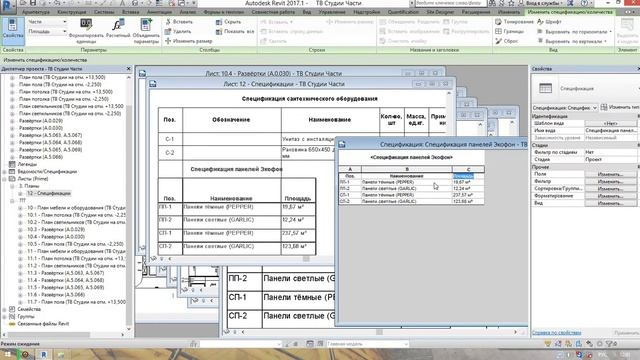
Task: Open the Границы borders tool
Action: point(509,31)
